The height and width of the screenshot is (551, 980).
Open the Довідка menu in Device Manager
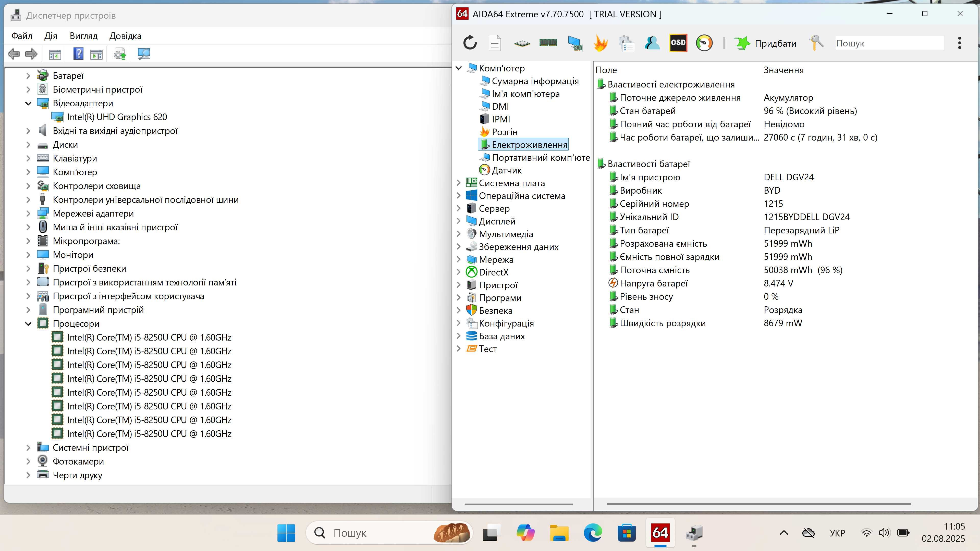point(125,36)
